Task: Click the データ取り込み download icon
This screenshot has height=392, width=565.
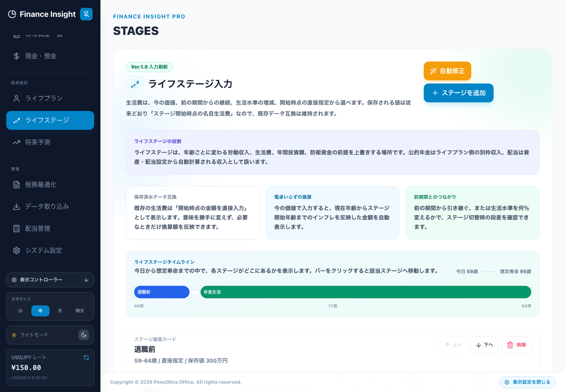Action: [16, 207]
